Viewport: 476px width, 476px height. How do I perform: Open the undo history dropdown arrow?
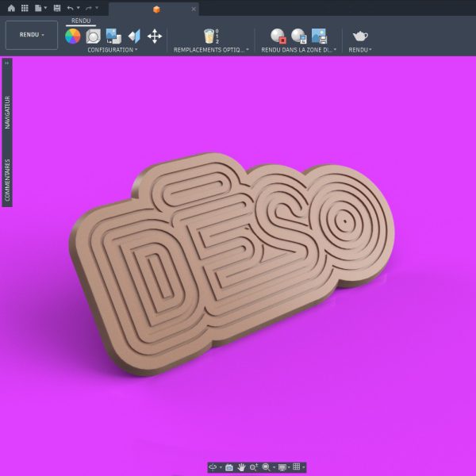point(78,8)
